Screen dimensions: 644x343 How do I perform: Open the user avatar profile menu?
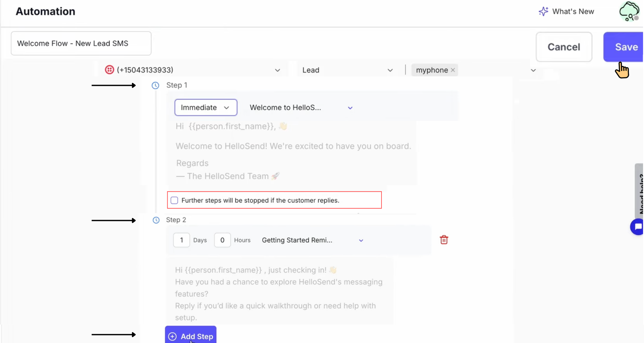[629, 11]
